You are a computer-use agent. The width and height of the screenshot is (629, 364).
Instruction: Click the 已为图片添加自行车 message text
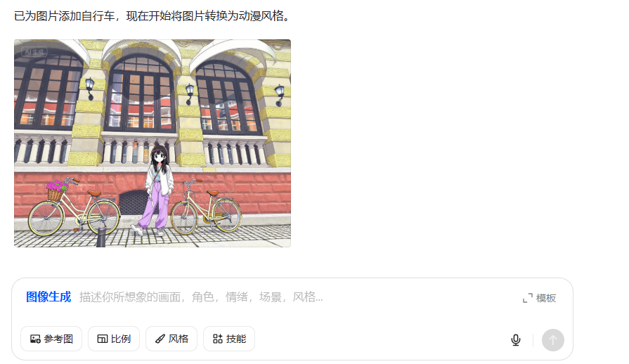pos(65,16)
